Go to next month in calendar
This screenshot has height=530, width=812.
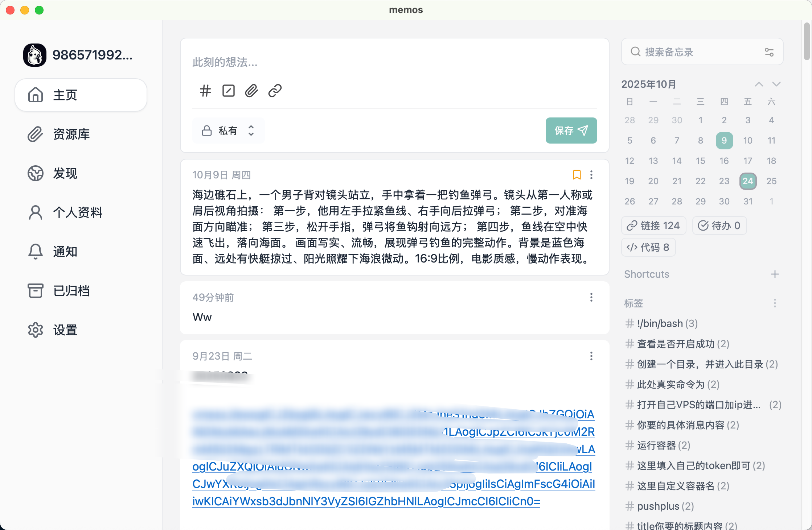(776, 84)
